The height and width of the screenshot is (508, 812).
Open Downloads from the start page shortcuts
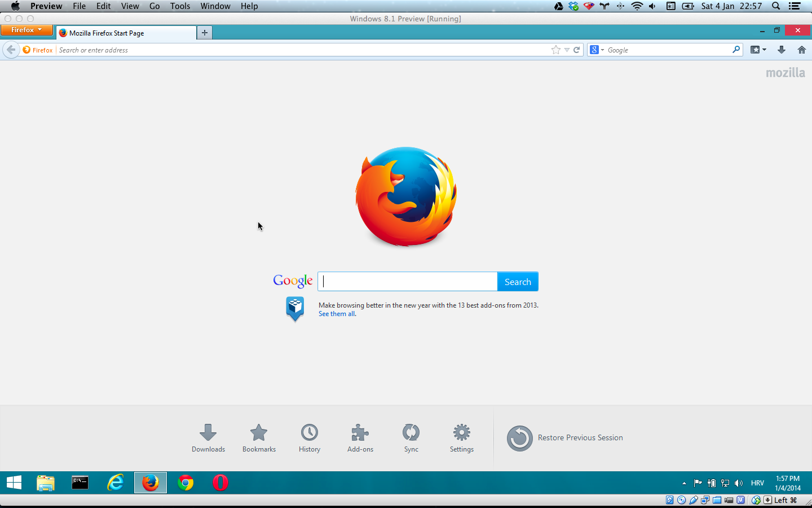point(208,438)
